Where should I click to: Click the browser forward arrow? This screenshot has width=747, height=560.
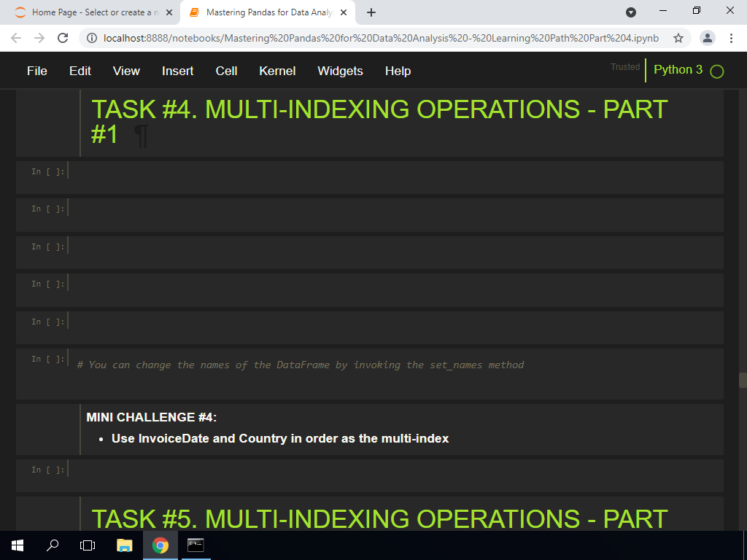pyautogui.click(x=39, y=38)
